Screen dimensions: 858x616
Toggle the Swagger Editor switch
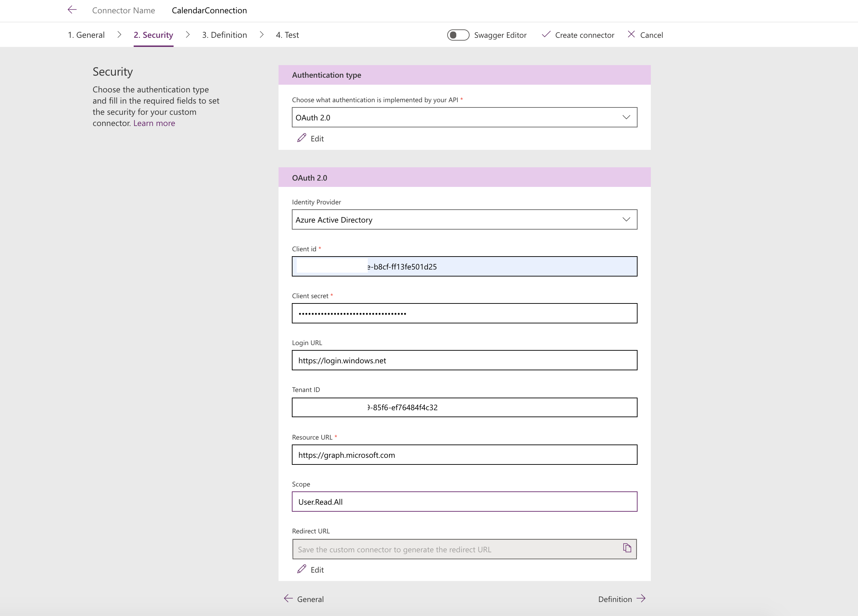coord(458,35)
